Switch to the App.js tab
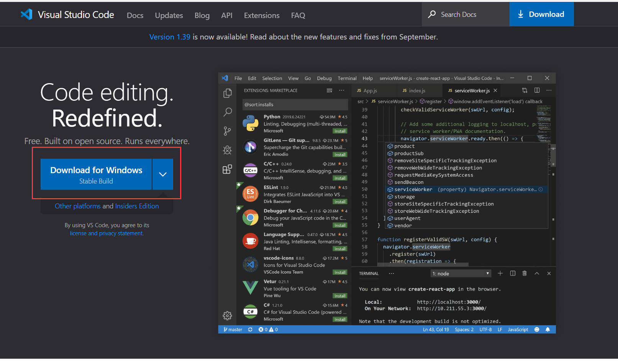 point(370,90)
